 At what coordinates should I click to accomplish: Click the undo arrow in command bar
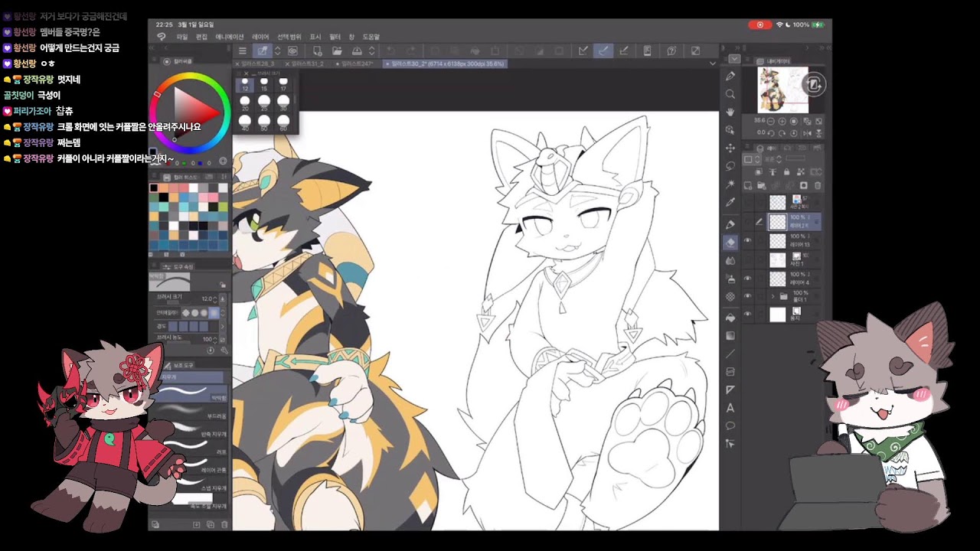390,51
